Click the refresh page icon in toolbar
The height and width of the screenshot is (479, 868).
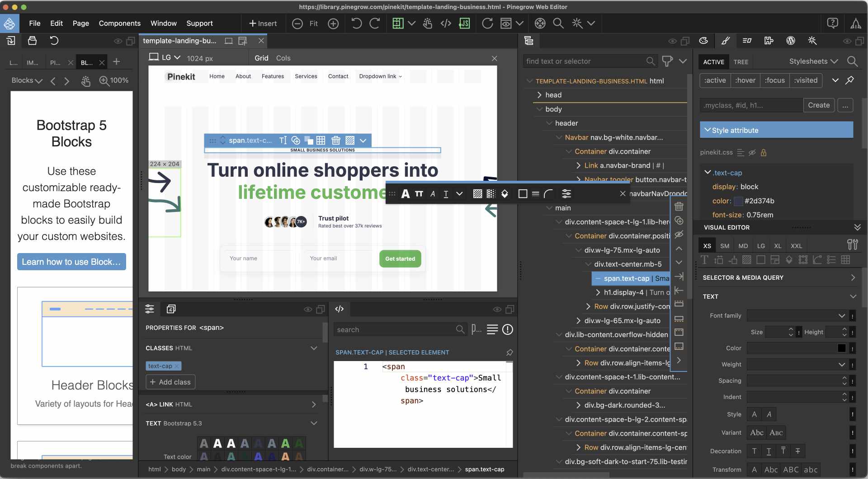point(487,23)
